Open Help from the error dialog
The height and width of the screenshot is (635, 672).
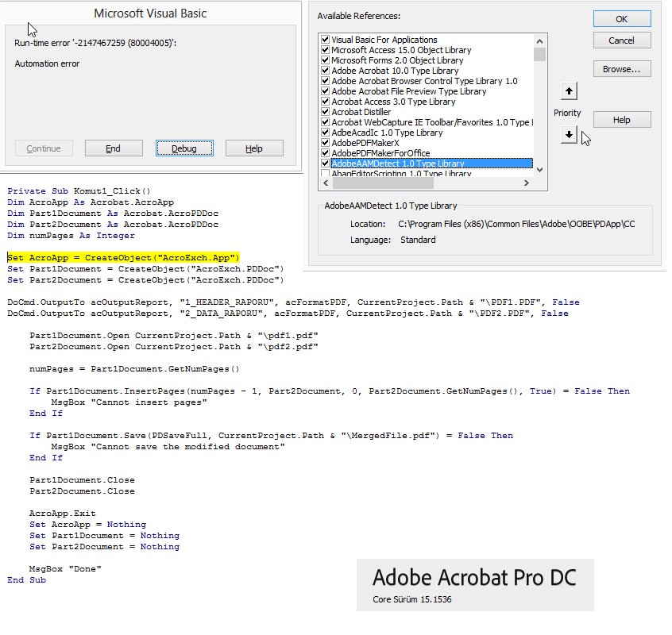[254, 148]
